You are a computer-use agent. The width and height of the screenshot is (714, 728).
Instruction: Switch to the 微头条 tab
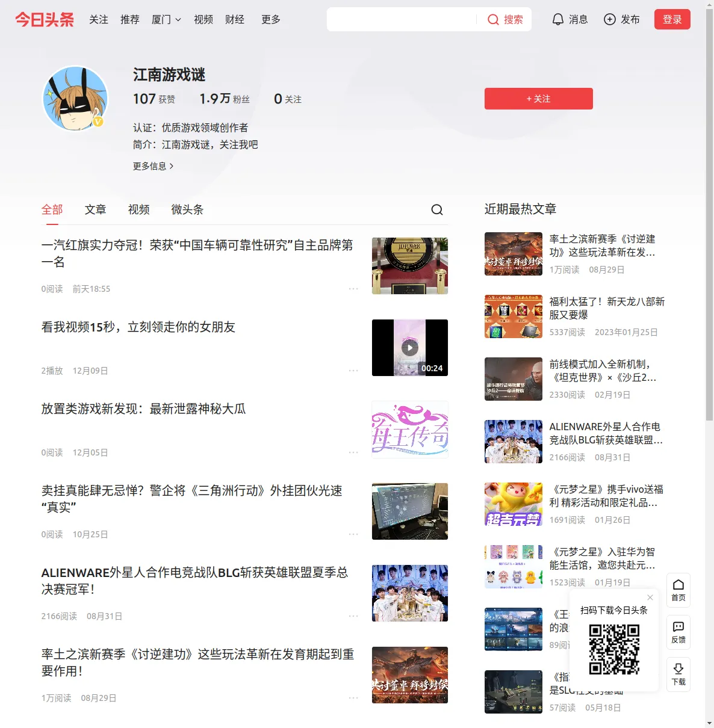[x=187, y=209]
